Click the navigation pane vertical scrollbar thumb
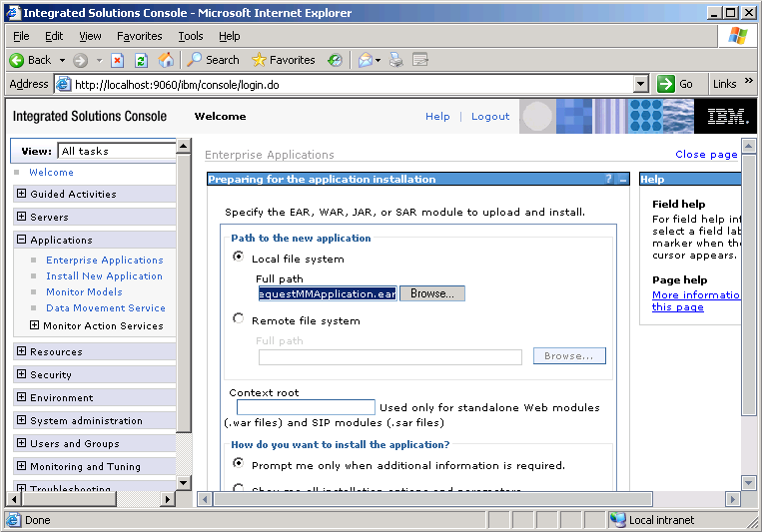 coord(184,293)
